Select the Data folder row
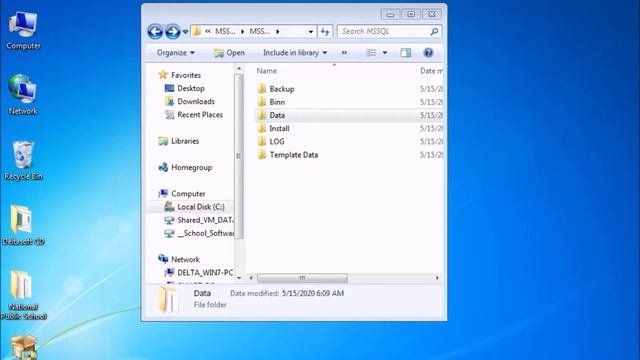Image resolution: width=640 pixels, height=360 pixels. [349, 115]
